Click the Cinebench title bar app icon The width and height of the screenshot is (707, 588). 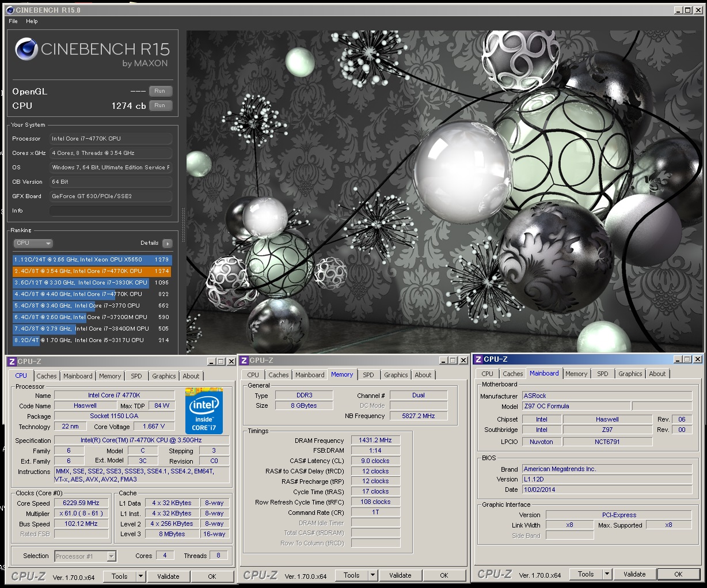click(x=10, y=10)
